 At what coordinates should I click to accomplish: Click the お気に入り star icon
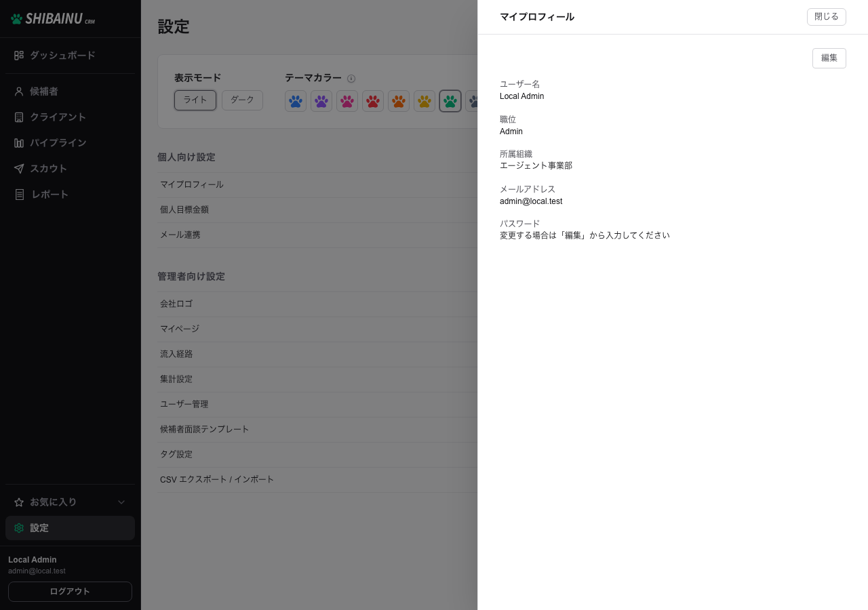[19, 502]
